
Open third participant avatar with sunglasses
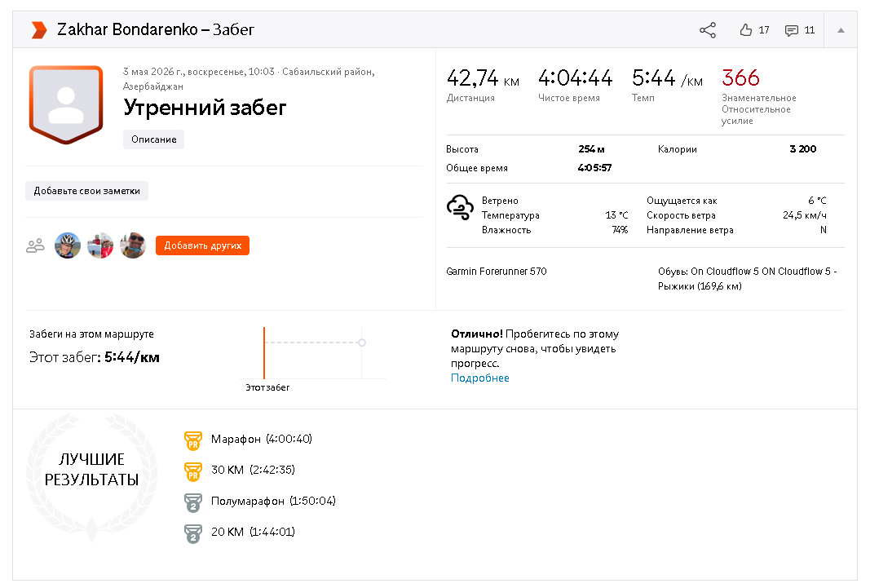133,245
